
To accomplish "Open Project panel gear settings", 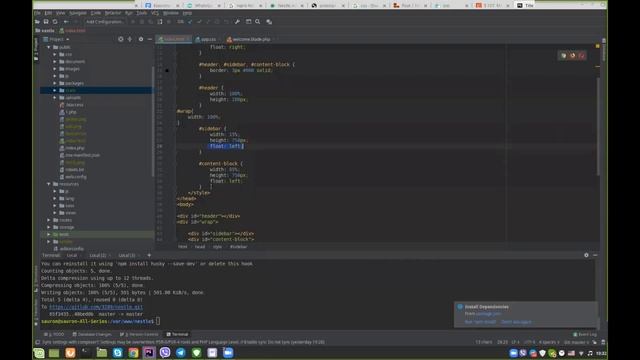I will tap(141, 39).
